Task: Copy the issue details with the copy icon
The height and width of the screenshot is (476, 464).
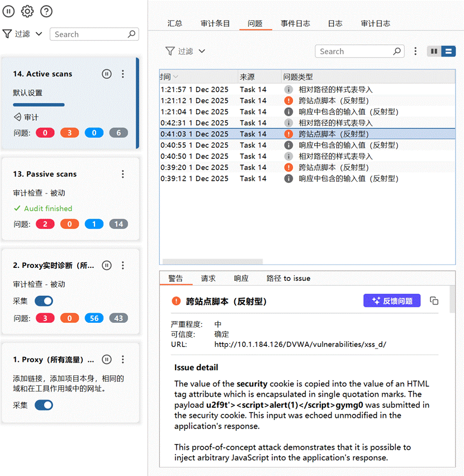Action: 434,301
